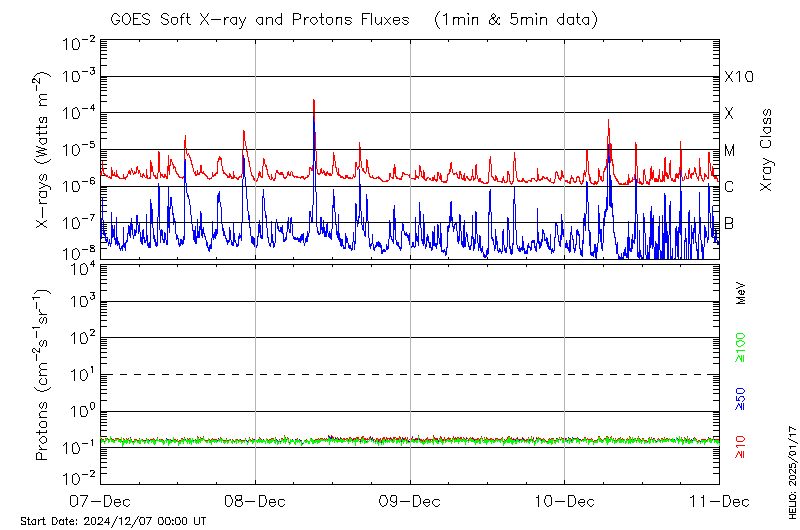Click the 11-Dec date label on x-axis
This screenshot has height=530, width=800.
tap(719, 501)
